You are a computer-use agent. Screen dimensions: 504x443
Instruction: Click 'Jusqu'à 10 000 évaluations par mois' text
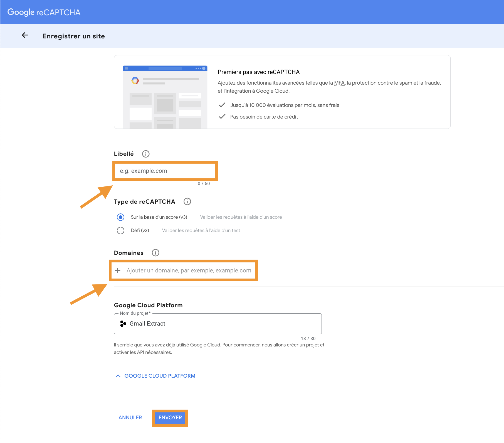point(285,105)
